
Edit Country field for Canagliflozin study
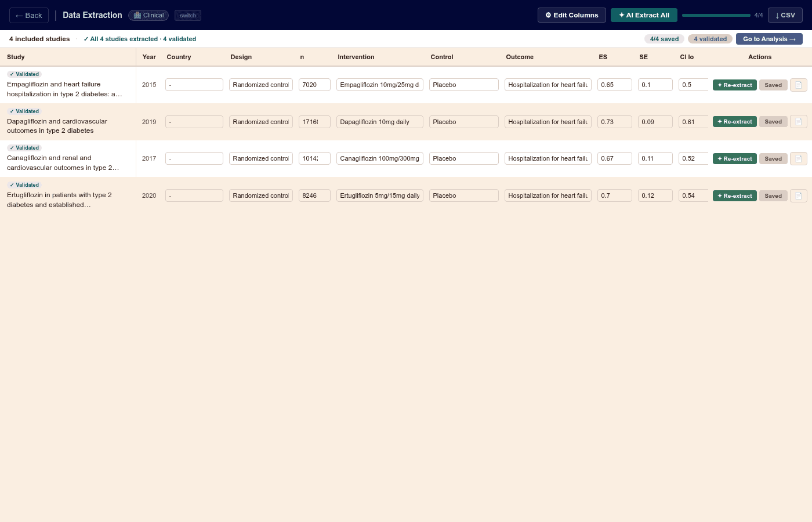194,158
